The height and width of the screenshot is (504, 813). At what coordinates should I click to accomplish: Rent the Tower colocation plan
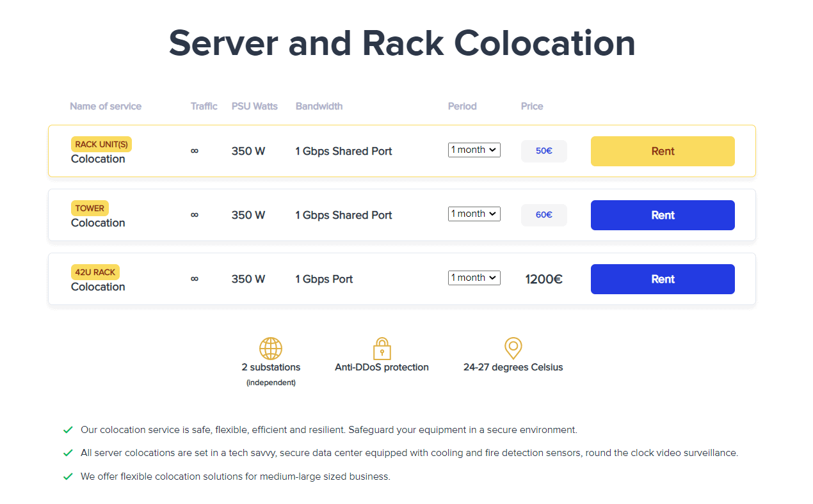[663, 215]
